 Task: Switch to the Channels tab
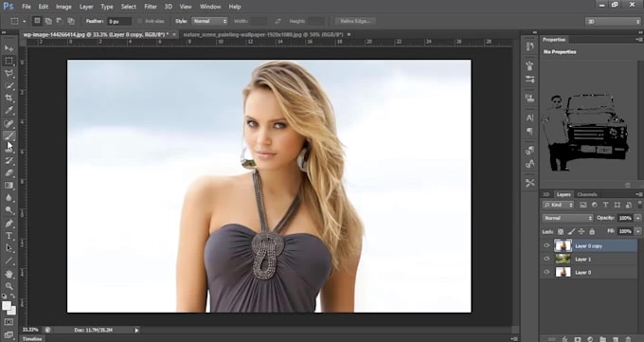click(x=587, y=194)
